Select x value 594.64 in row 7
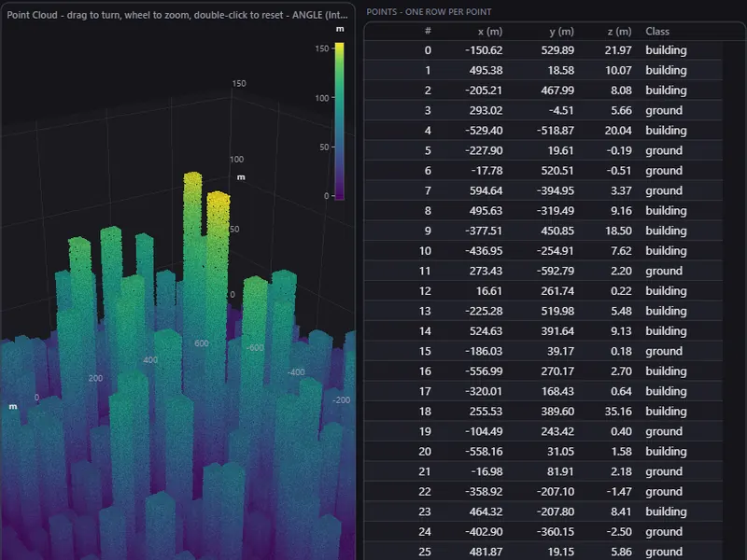 tap(486, 190)
